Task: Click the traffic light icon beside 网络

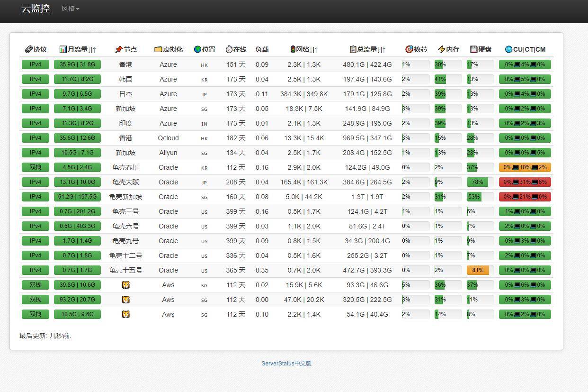Action: 293,49
